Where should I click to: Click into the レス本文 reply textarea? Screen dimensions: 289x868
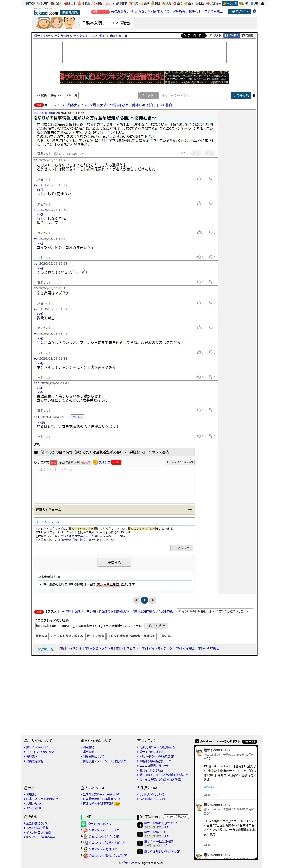tap(114, 484)
